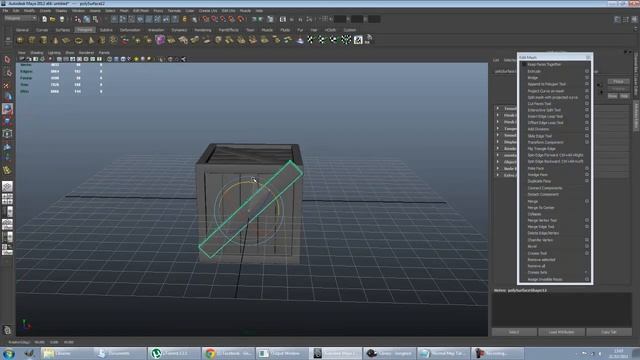Click the Open Scene folder icon
The width and height of the screenshot is (640, 360).
(x=53, y=19)
